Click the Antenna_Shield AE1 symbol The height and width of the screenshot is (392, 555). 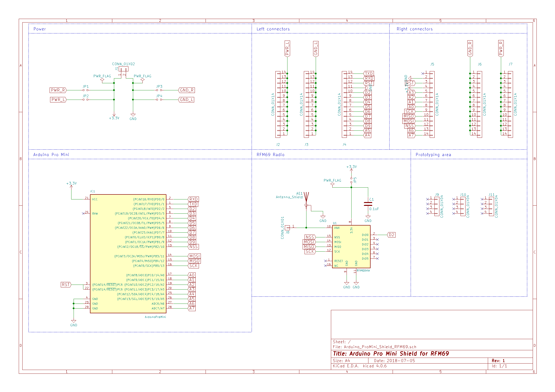[x=306, y=198]
